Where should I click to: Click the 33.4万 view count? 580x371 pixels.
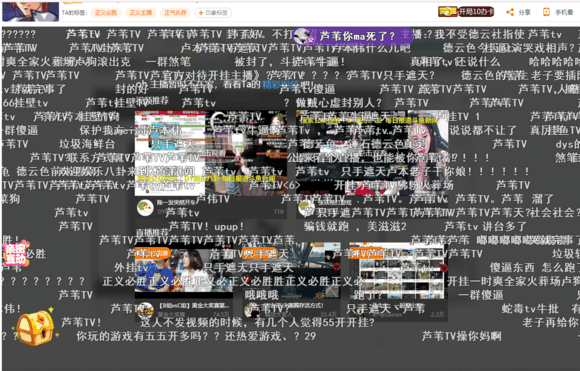[x=328, y=314]
